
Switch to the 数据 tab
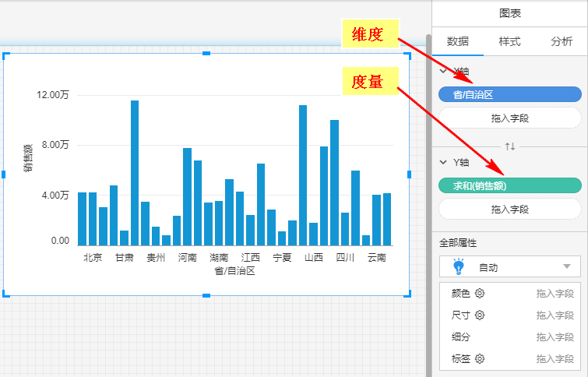click(x=457, y=41)
